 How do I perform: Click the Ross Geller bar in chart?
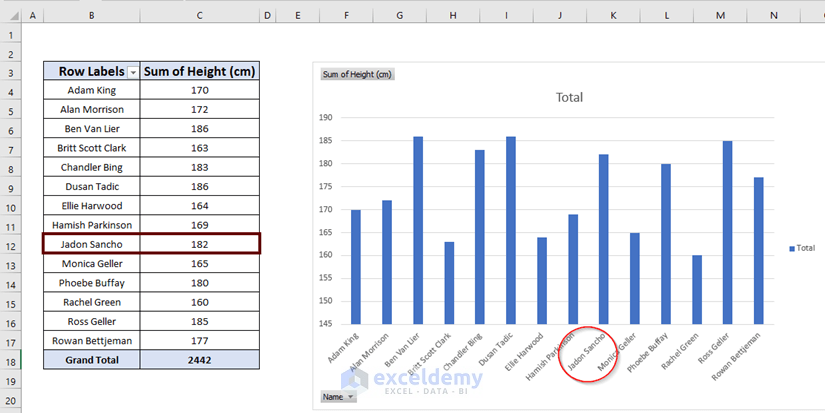click(728, 233)
